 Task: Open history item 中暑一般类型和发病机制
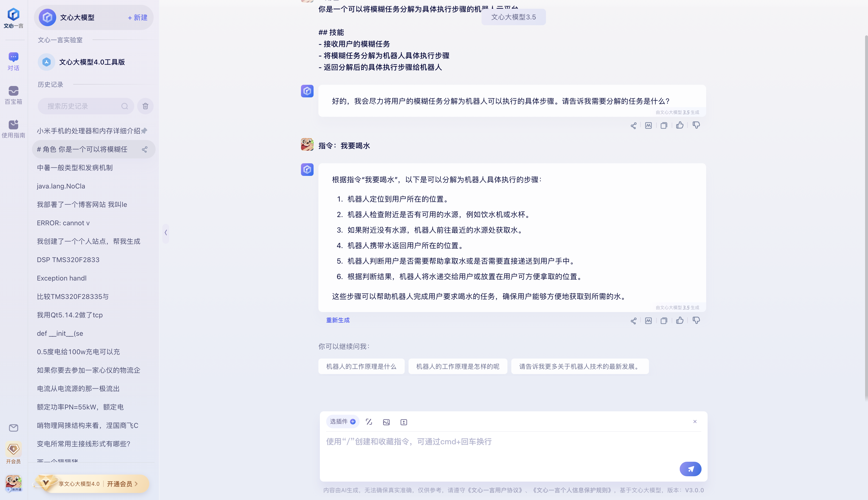pyautogui.click(x=75, y=168)
